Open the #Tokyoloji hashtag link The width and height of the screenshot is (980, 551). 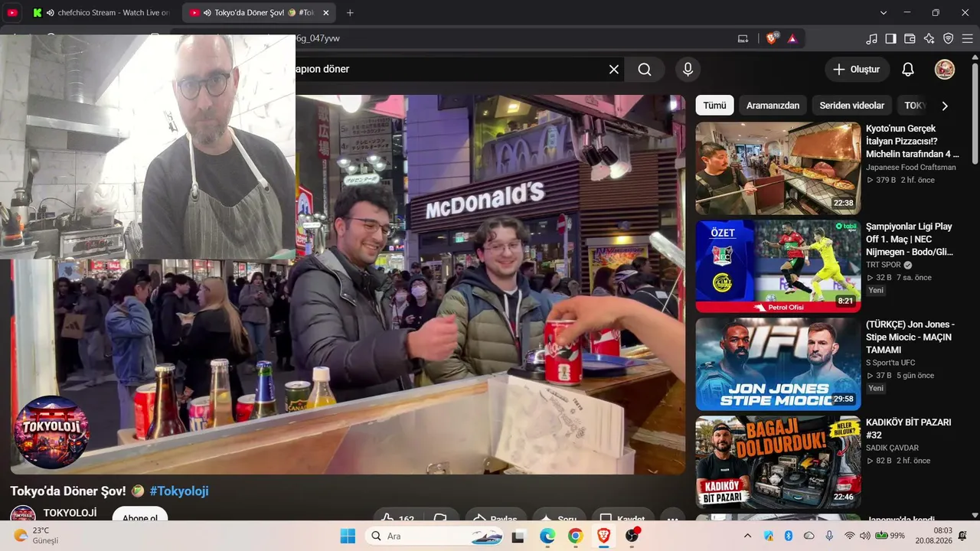(179, 491)
